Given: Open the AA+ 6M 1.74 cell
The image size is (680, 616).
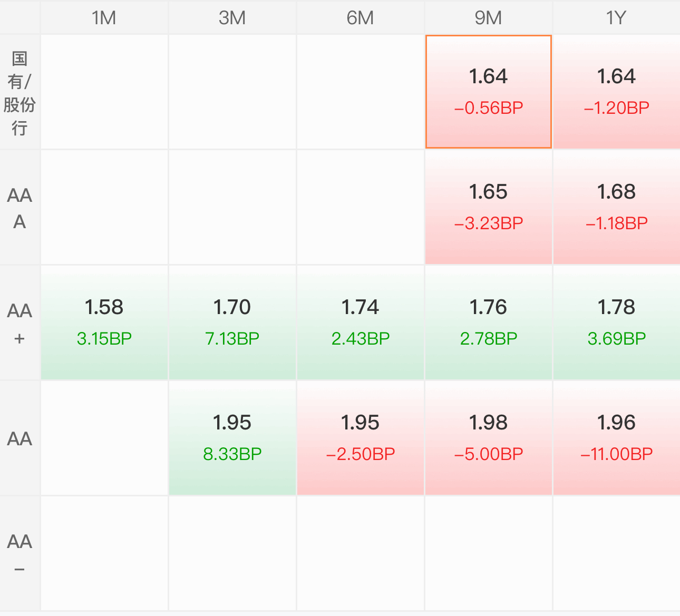Looking at the screenshot, I should pyautogui.click(x=361, y=322).
